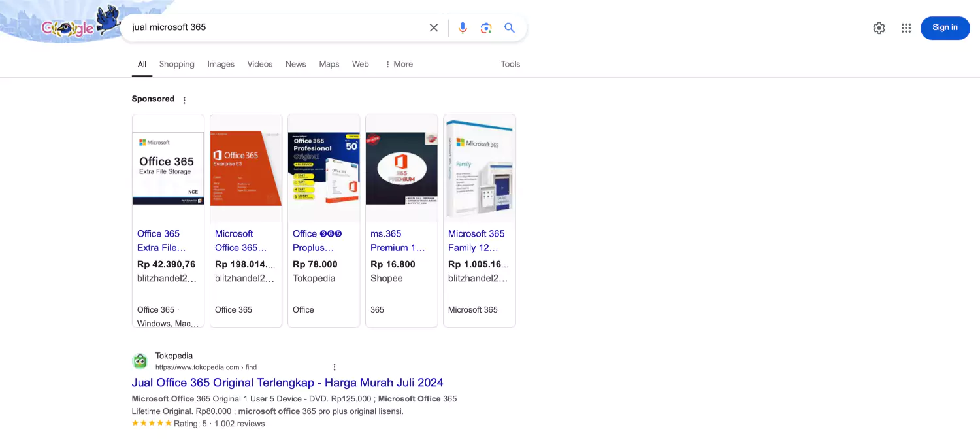Start voice search with microphone icon
980x444 pixels.
click(463, 27)
